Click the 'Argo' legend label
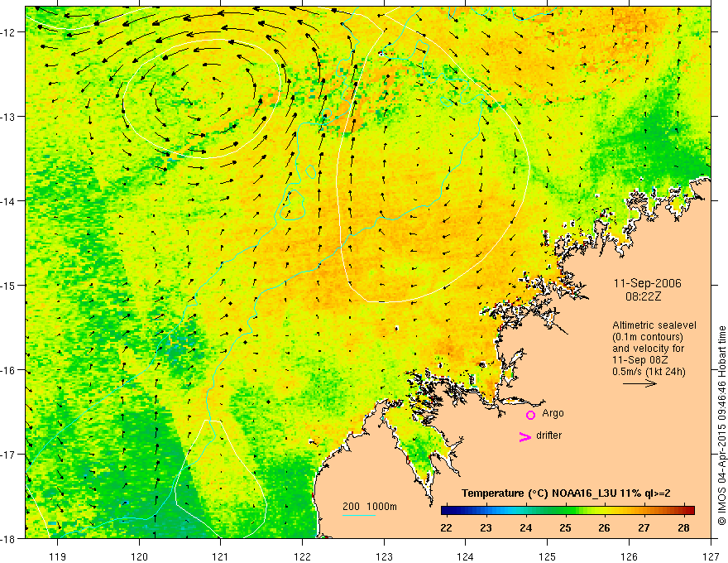The image size is (728, 563). (553, 413)
